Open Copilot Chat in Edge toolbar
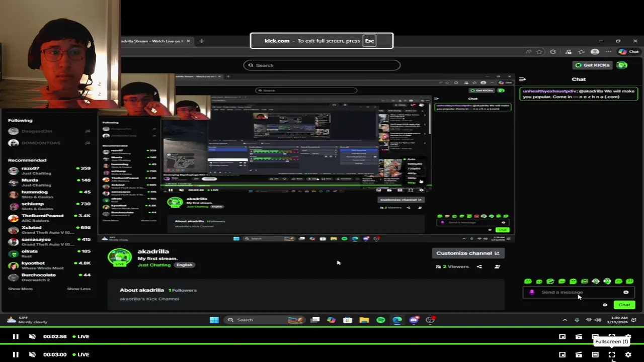 [x=629, y=52]
